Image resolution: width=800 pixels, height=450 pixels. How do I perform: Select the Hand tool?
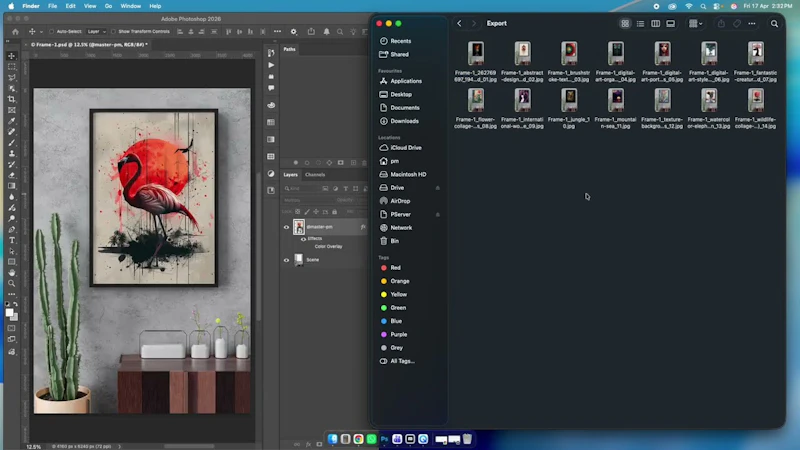coord(12,272)
